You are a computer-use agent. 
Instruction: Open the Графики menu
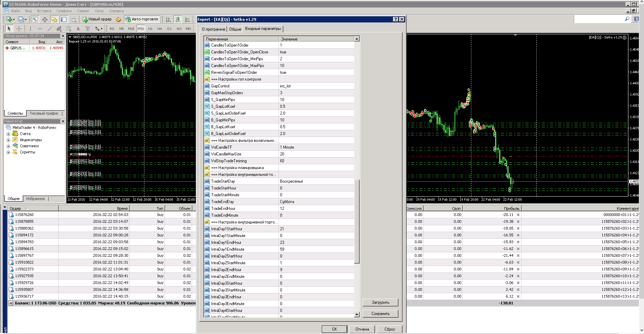point(64,11)
